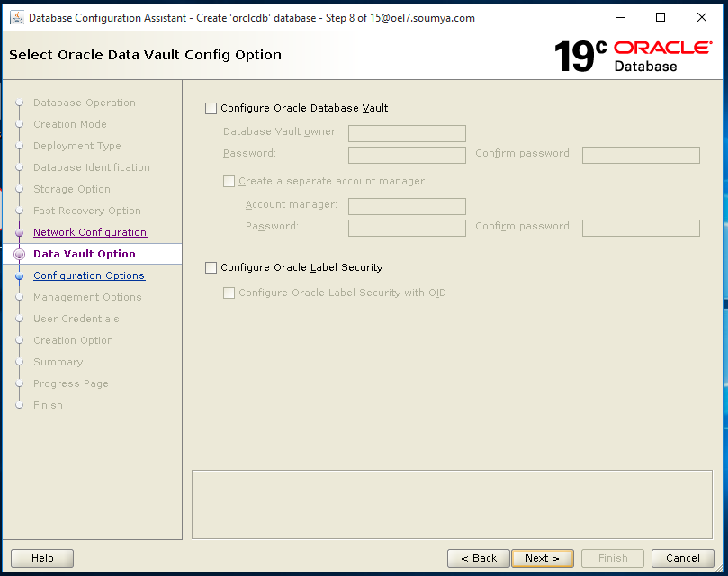Click the message area at bottom
Viewport: 728px width, 576px height.
pos(452,505)
